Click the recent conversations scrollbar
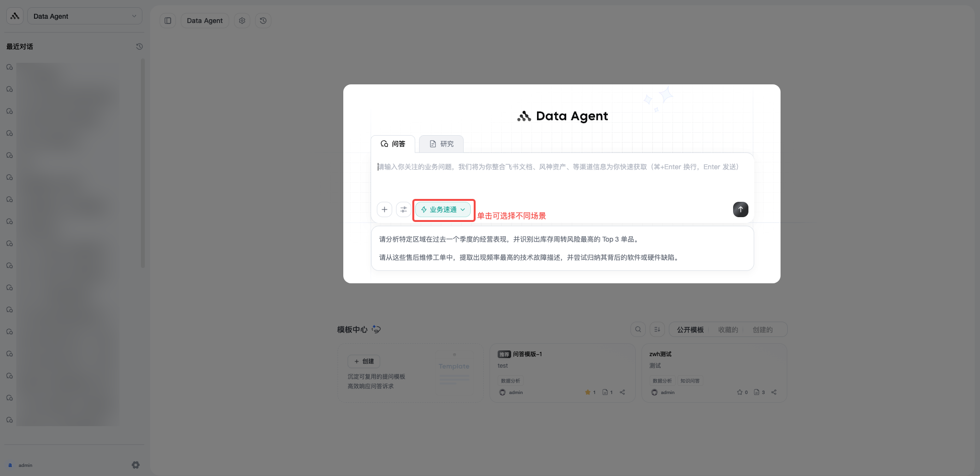The width and height of the screenshot is (980, 476). click(142, 163)
